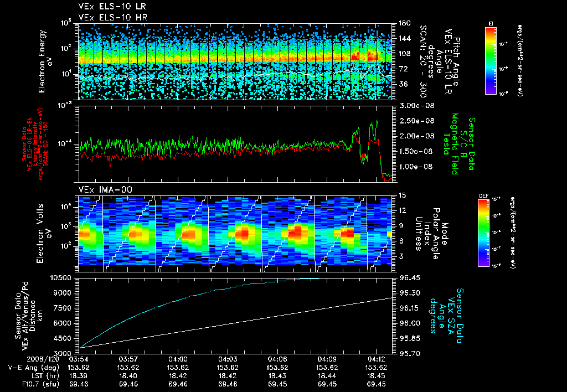Click the 'VEx ELS-10 LR' title text
This screenshot has height=392, width=567.
click(x=112, y=7)
